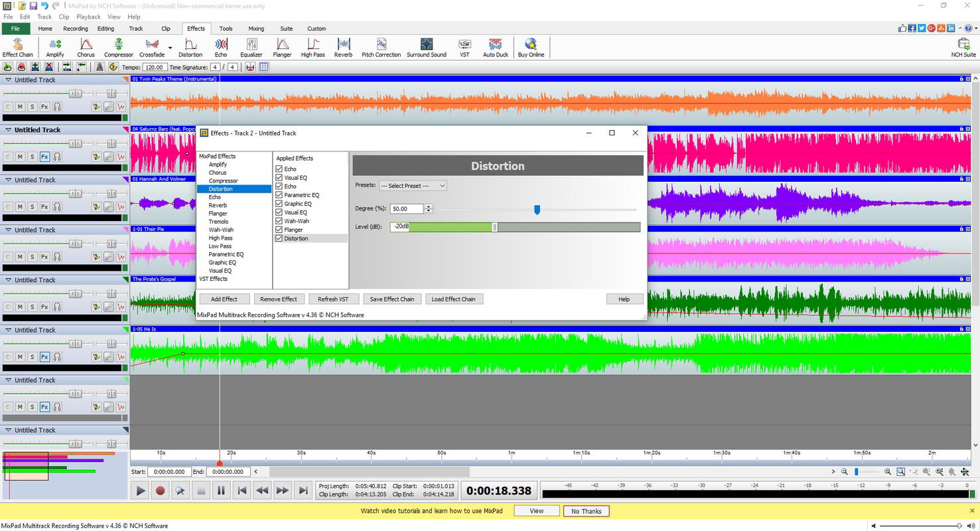The width and height of the screenshot is (980, 531).
Task: Click the metronome icon in toolbar
Action: 100,67
